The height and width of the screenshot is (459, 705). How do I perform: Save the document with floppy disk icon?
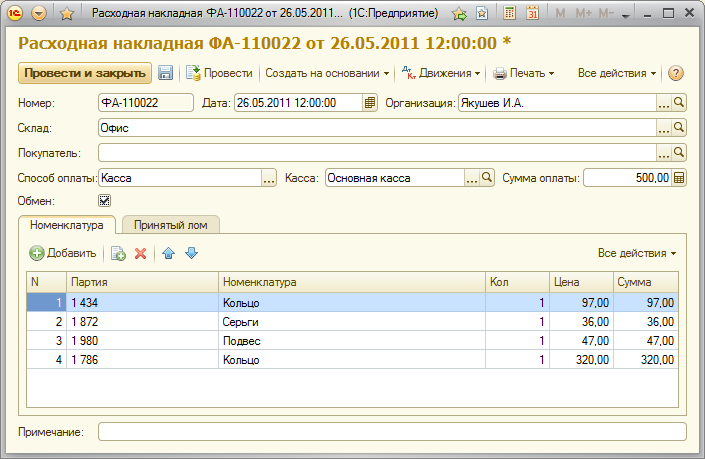165,73
